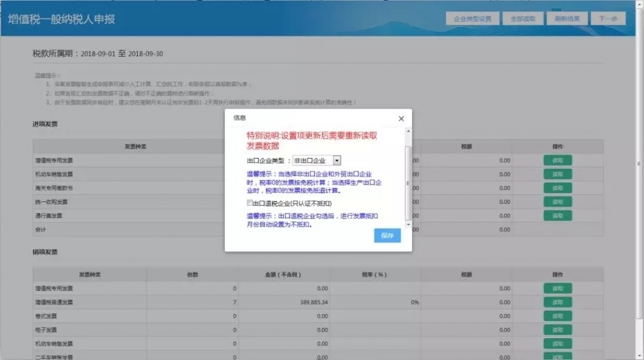This screenshot has height=360, width=644.
Task: Click the dialog's vertical scrollbar thumb
Action: click(408, 183)
